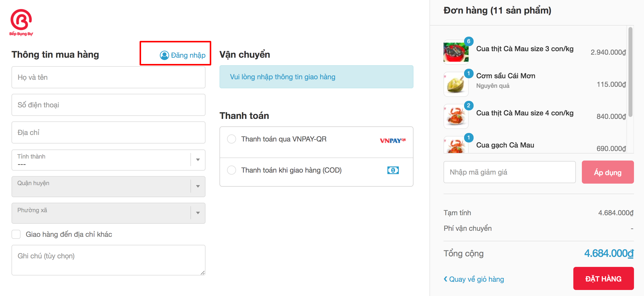The width and height of the screenshot is (644, 296).
Task: Click the VNPAY-QR logo
Action: [x=393, y=140]
